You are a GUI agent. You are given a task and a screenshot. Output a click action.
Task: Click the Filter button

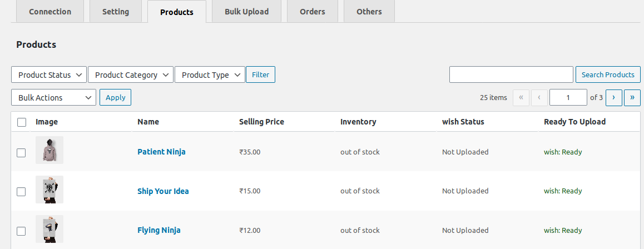click(x=260, y=74)
